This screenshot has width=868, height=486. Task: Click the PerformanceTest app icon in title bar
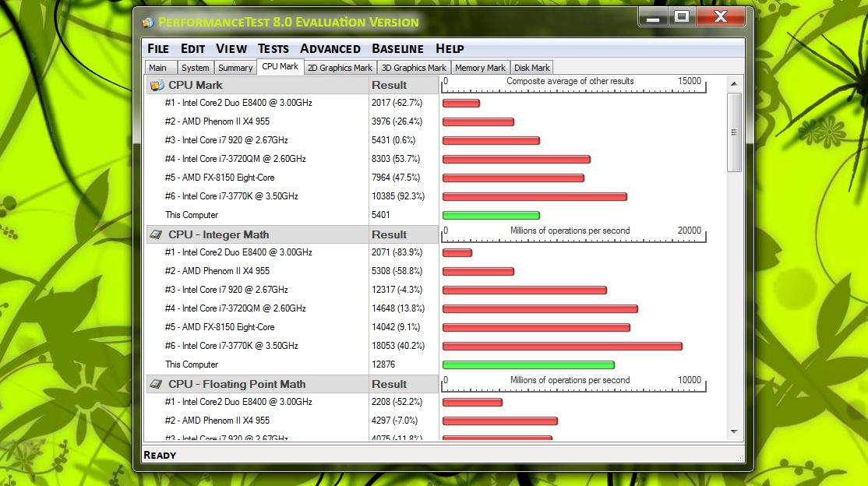pos(148,23)
